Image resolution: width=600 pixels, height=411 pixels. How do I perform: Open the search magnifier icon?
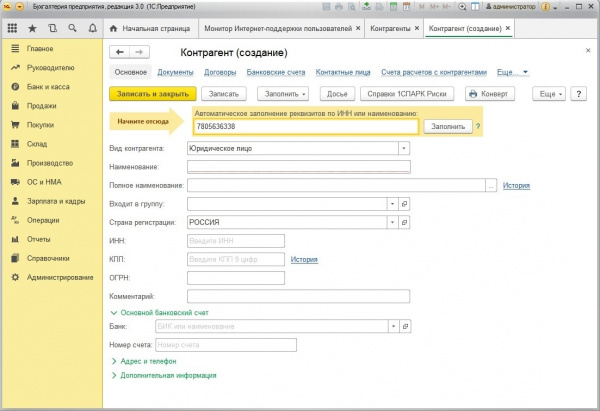pos(72,28)
